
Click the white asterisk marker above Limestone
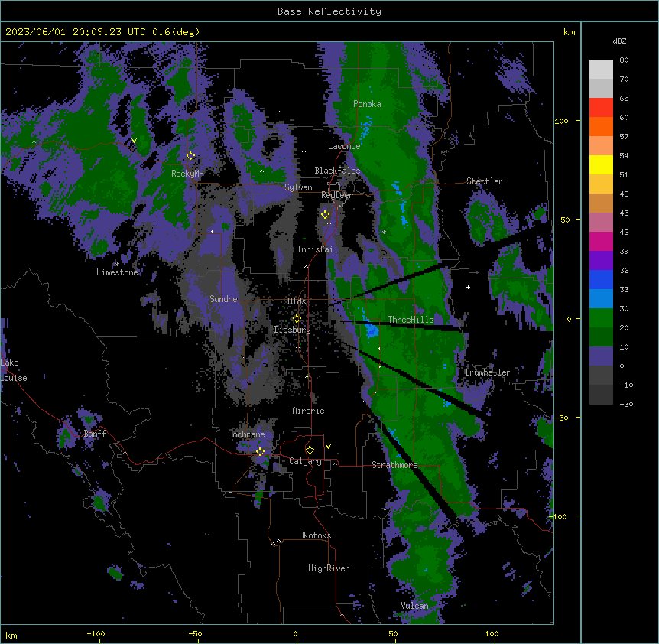click(x=117, y=265)
